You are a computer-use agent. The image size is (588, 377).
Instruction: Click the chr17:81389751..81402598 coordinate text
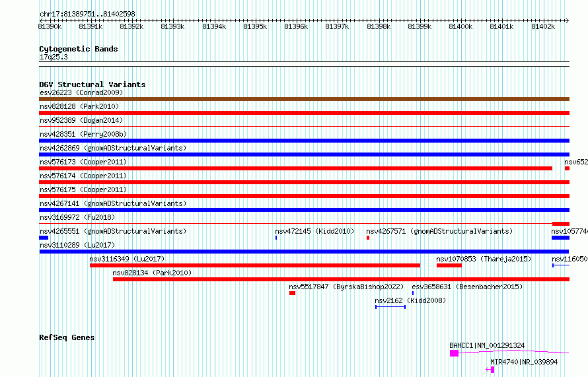(x=87, y=15)
